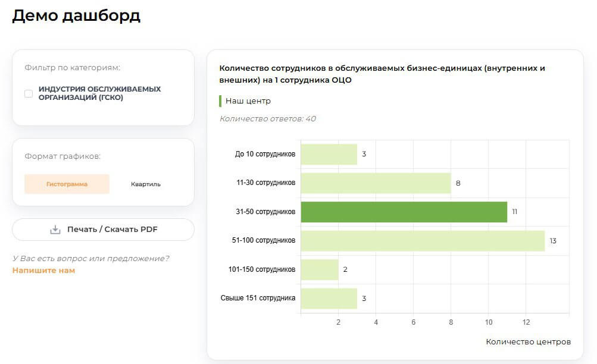Select the Свыше 151 сотрудника bar
Screen dimensions: 597x364
click(327, 298)
